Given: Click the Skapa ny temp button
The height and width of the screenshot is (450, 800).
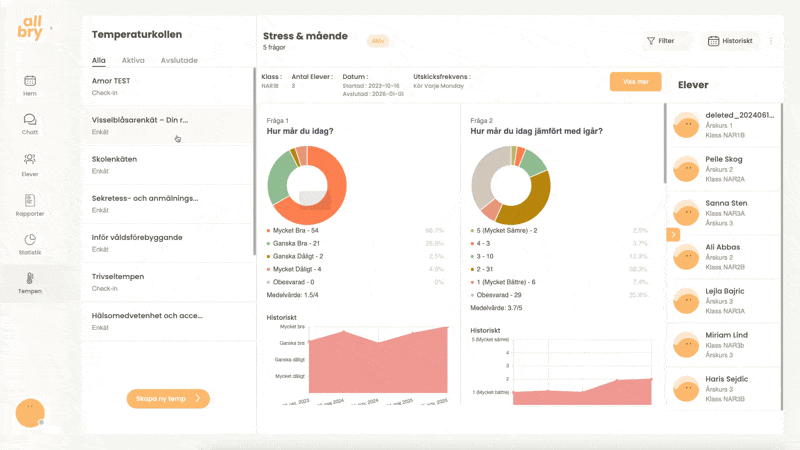Looking at the screenshot, I should (x=168, y=398).
